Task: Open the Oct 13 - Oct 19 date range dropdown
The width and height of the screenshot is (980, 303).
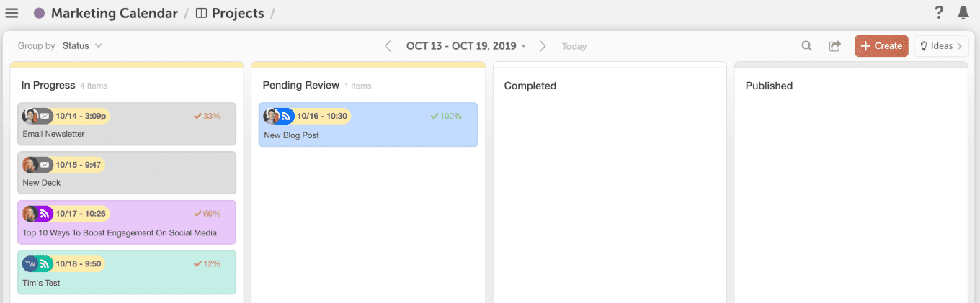Action: tap(466, 46)
